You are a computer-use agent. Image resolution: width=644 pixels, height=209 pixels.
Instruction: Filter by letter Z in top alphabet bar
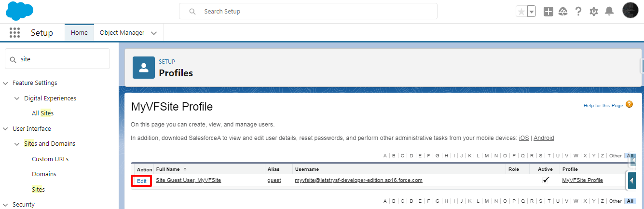602,156
